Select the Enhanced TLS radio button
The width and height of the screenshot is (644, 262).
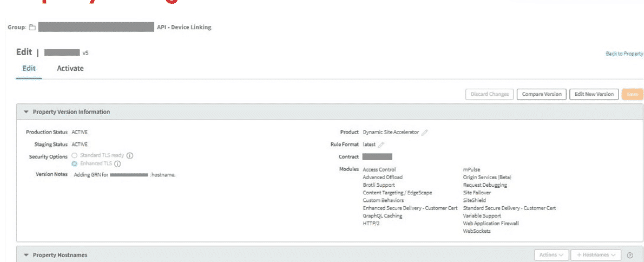(75, 164)
